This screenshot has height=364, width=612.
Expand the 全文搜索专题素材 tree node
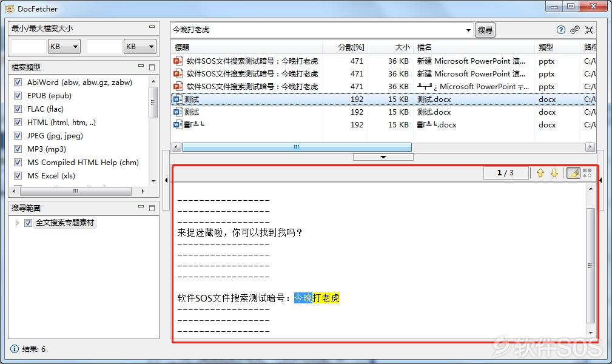[17, 223]
